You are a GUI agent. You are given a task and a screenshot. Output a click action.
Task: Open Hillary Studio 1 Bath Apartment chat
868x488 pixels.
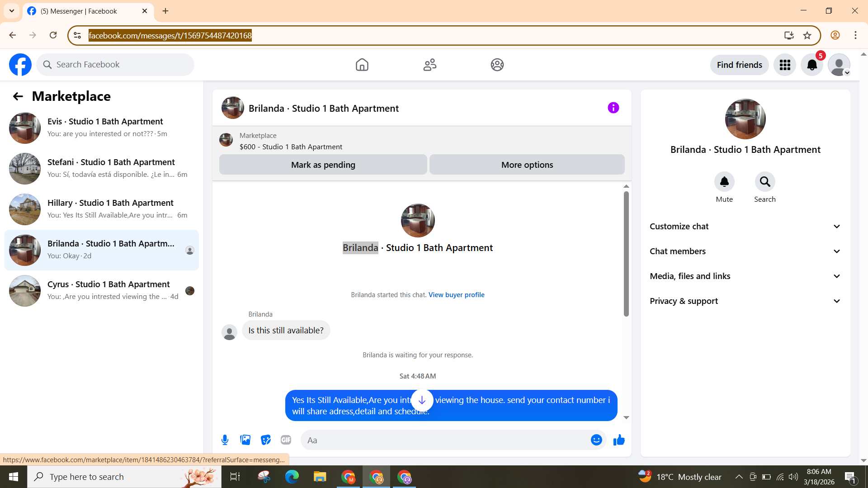[x=102, y=209]
